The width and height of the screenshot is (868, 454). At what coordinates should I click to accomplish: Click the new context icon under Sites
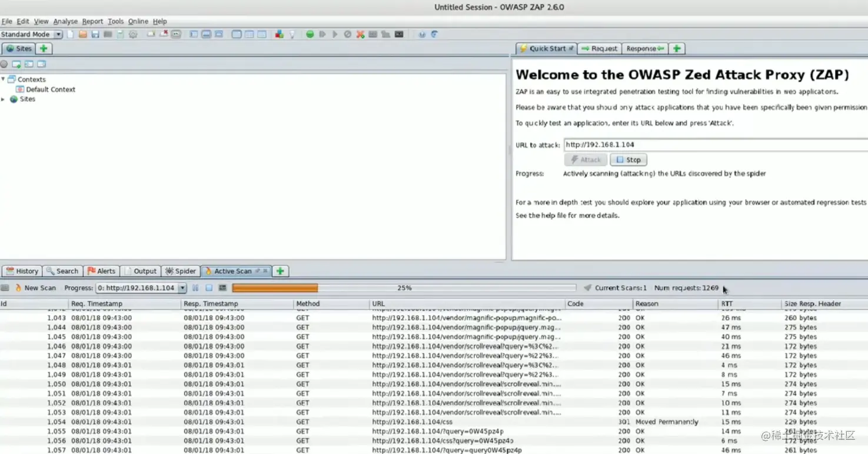point(16,64)
